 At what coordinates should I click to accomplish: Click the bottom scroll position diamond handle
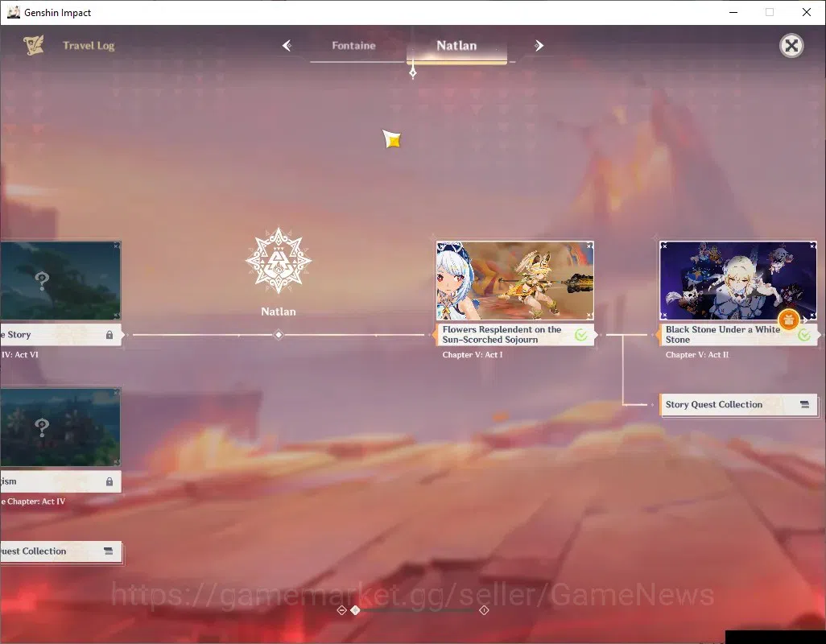pyautogui.click(x=356, y=610)
